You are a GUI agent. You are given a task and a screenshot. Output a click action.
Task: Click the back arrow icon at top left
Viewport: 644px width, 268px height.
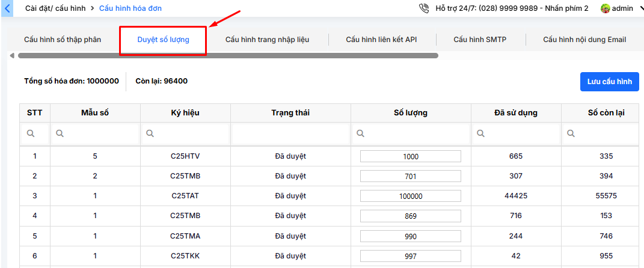point(8,8)
